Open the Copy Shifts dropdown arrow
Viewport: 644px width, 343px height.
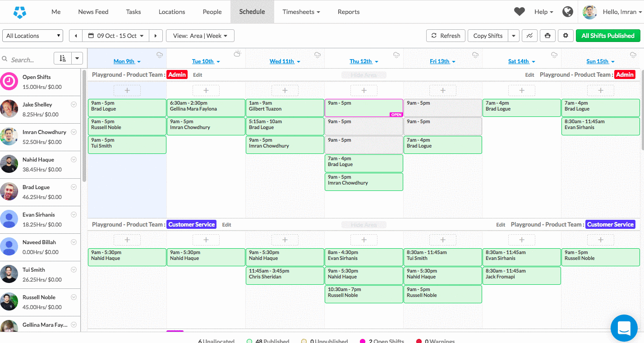click(x=514, y=36)
